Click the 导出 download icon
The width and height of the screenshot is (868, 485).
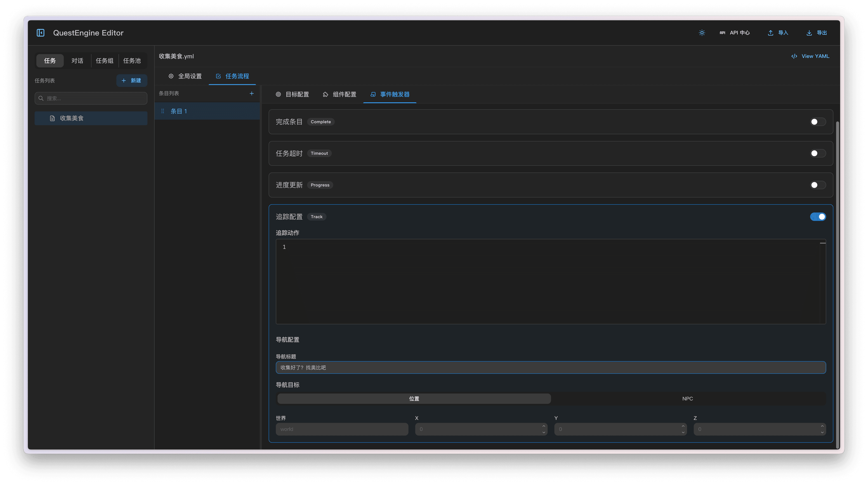(809, 33)
